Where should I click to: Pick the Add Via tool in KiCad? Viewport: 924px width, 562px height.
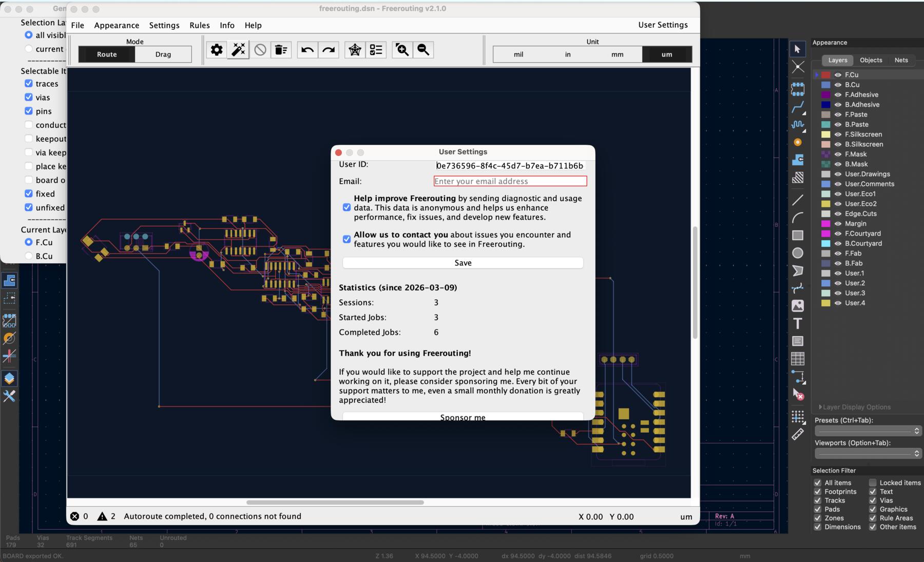tap(797, 142)
